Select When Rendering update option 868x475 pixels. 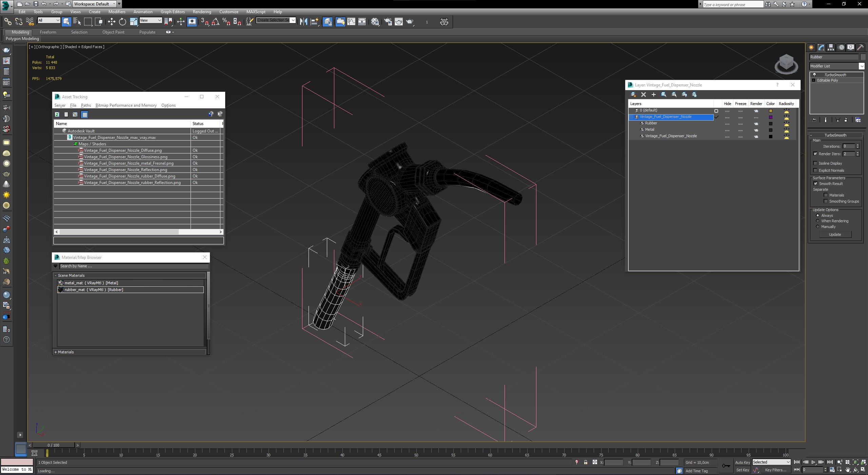(817, 221)
